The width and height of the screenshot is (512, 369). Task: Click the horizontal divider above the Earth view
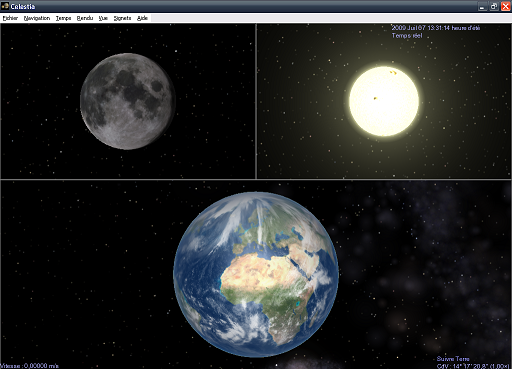(256, 179)
